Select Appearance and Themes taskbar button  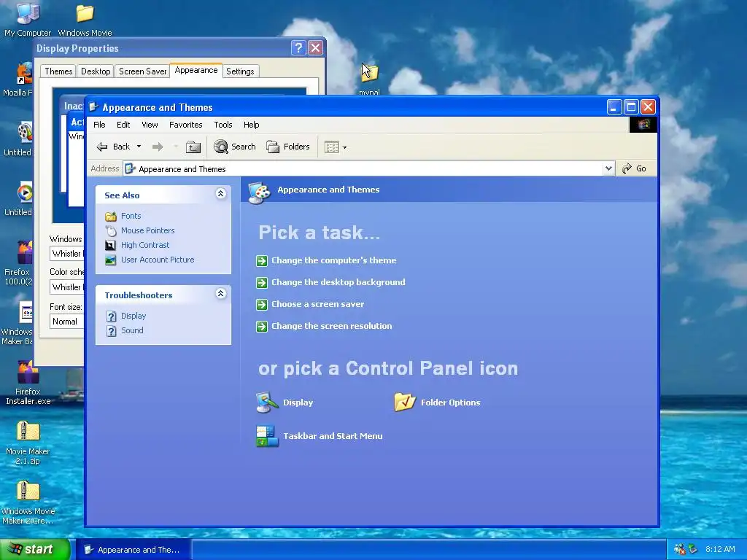(133, 550)
